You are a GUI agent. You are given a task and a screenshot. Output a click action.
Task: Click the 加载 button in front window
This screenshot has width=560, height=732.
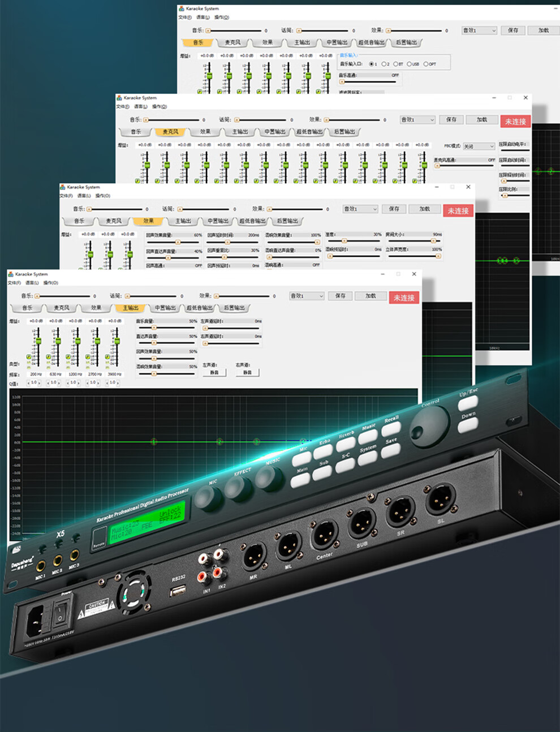tap(371, 296)
